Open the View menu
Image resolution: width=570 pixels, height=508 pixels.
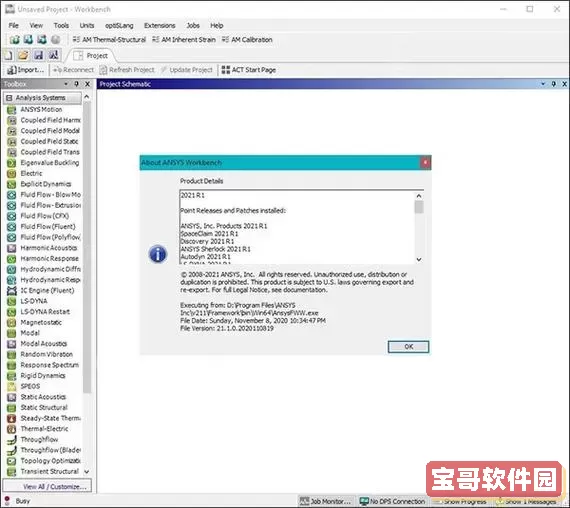pyautogui.click(x=36, y=25)
